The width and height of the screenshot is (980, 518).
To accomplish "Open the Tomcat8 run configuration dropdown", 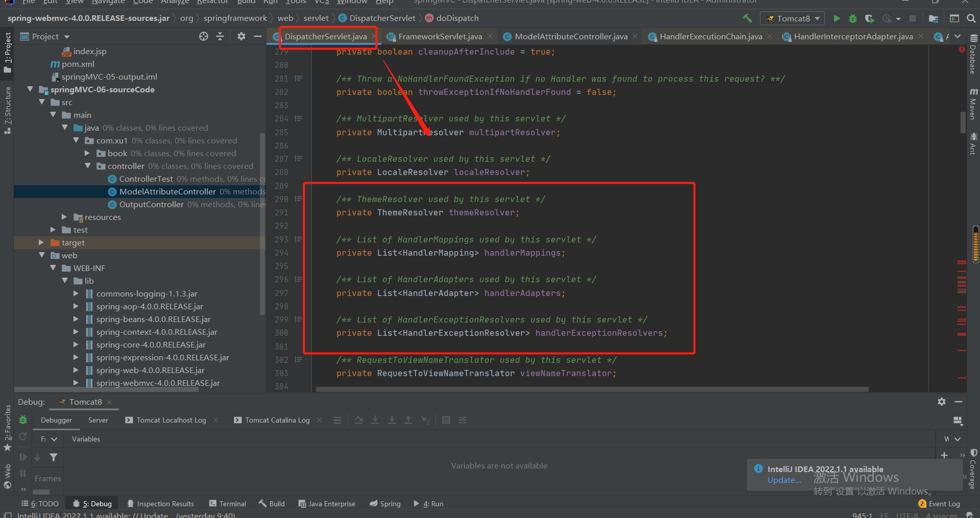I will pyautogui.click(x=793, y=18).
